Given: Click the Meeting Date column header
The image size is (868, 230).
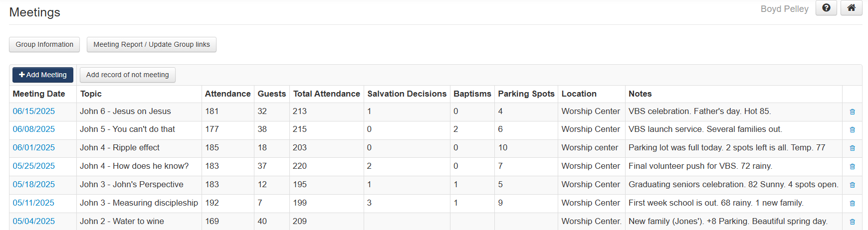Looking at the screenshot, I should pos(39,94).
